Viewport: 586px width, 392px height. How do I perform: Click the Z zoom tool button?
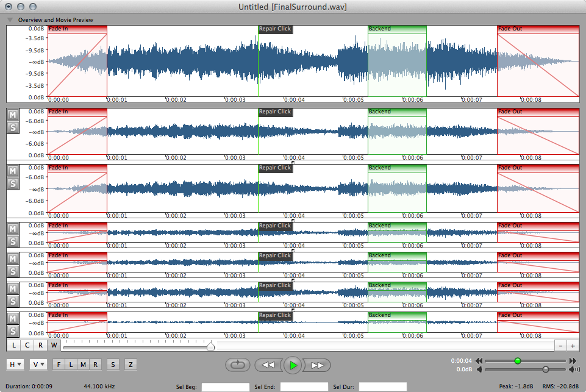(x=130, y=364)
